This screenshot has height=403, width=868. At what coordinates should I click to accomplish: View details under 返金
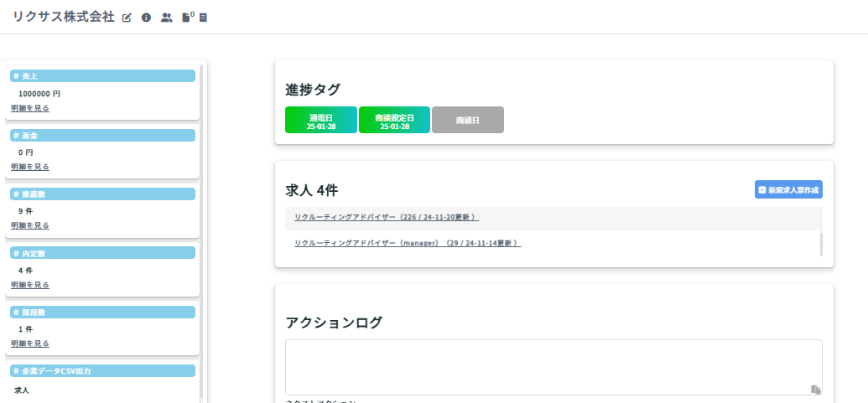[30, 167]
